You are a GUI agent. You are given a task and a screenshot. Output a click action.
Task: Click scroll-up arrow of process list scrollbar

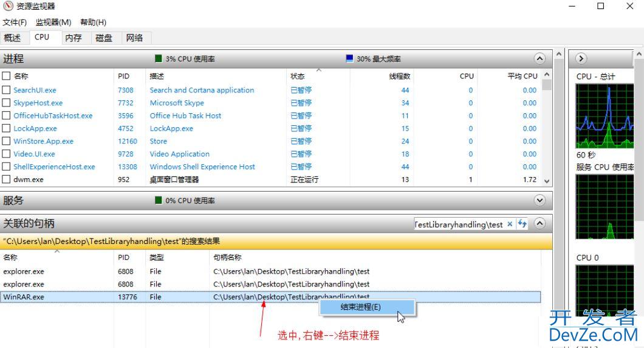coord(547,74)
